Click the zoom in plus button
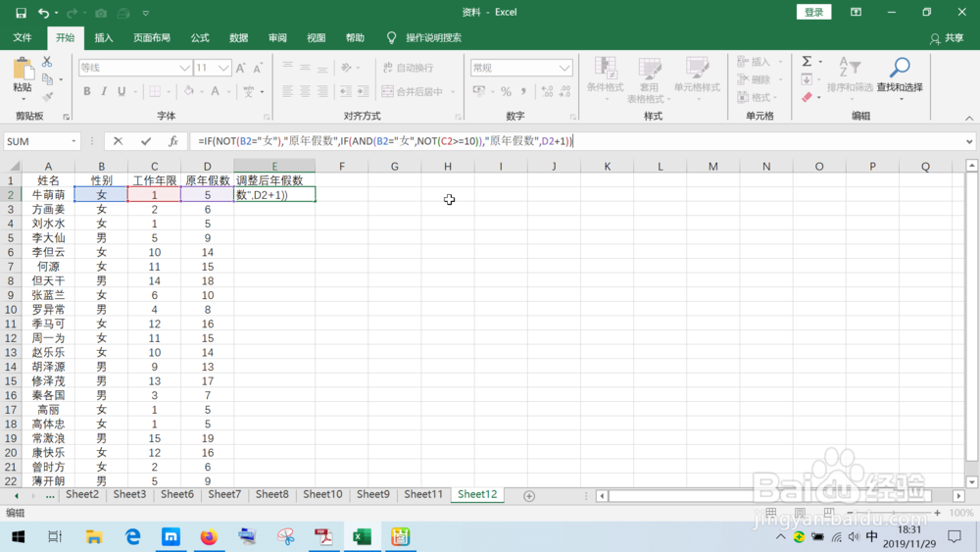The image size is (980, 552). (x=937, y=513)
